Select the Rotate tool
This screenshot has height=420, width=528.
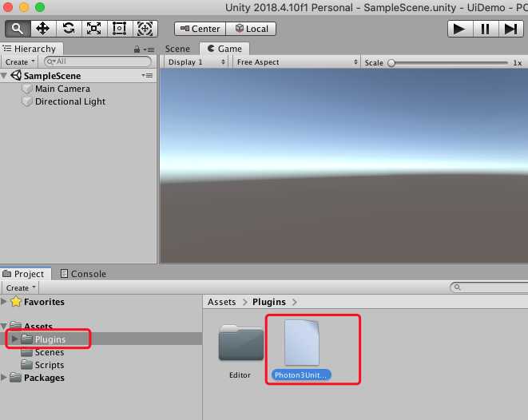[69, 29]
